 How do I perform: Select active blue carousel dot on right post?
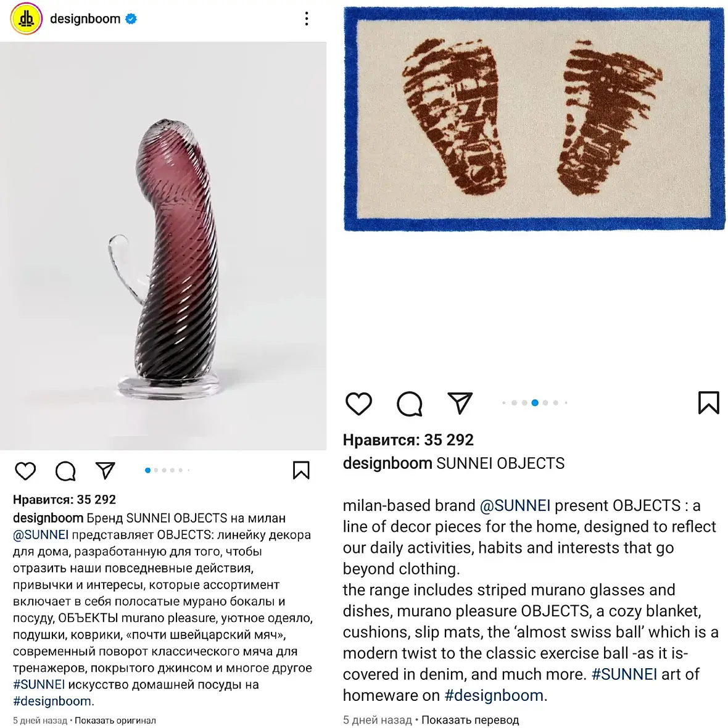(x=535, y=402)
